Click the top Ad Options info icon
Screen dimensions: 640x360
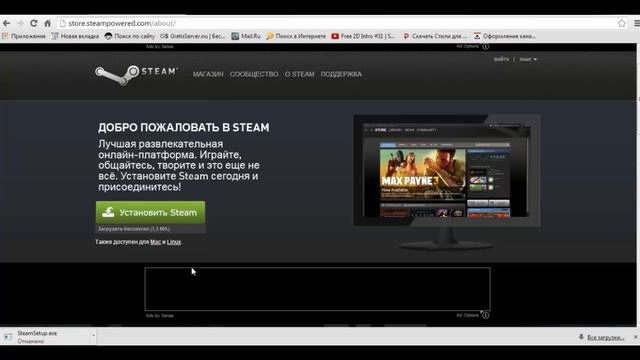pos(485,47)
